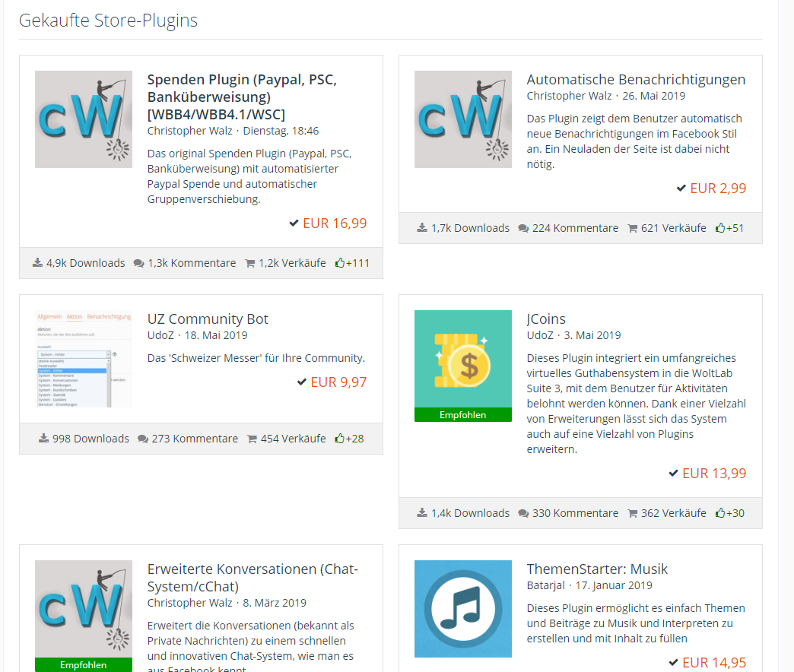Click the checkmark icon next to EUR 13,99
This screenshot has width=794, height=672.
(x=673, y=474)
